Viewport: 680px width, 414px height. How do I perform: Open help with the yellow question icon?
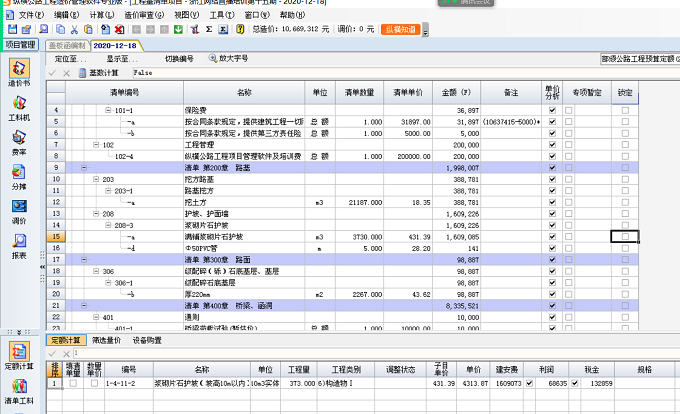(x=240, y=29)
